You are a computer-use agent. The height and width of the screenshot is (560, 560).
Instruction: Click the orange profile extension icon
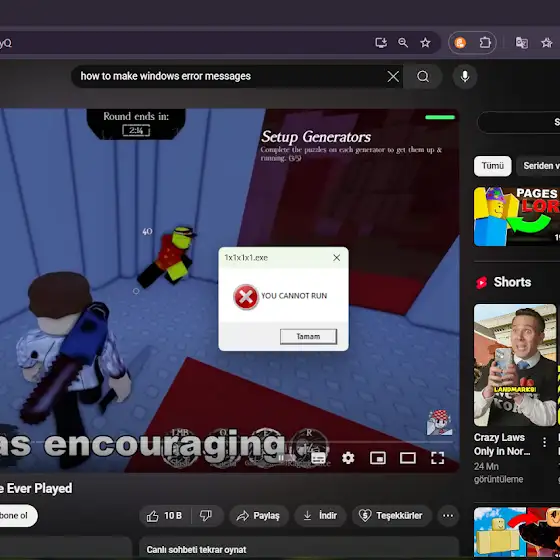click(460, 43)
